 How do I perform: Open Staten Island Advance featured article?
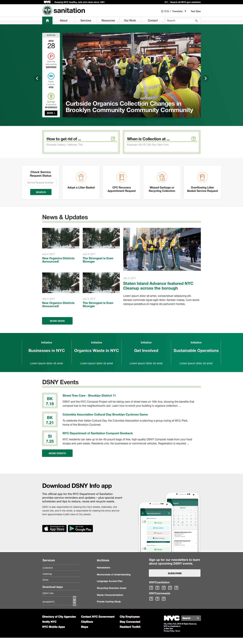(158, 286)
